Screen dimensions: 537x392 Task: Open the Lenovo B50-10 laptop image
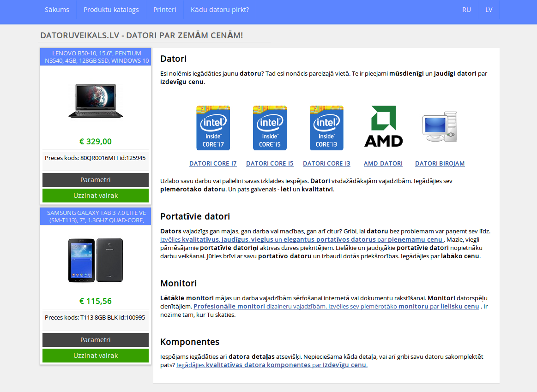(x=96, y=101)
